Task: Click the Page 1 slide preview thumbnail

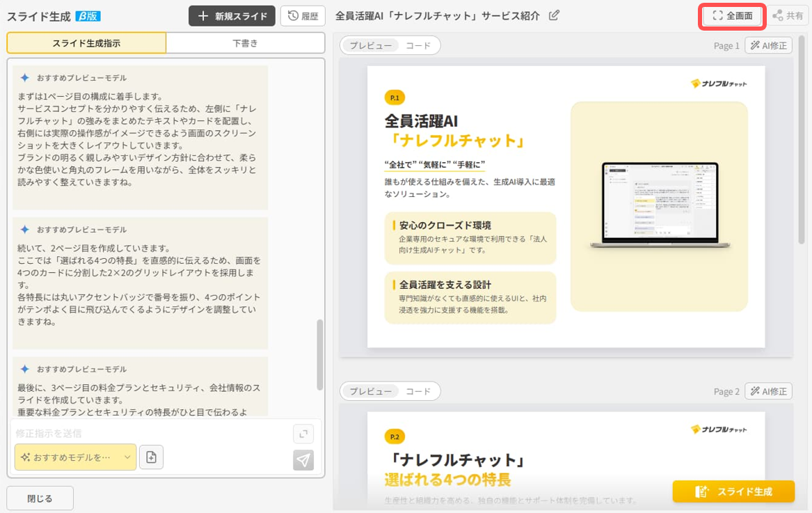Action: [566, 207]
